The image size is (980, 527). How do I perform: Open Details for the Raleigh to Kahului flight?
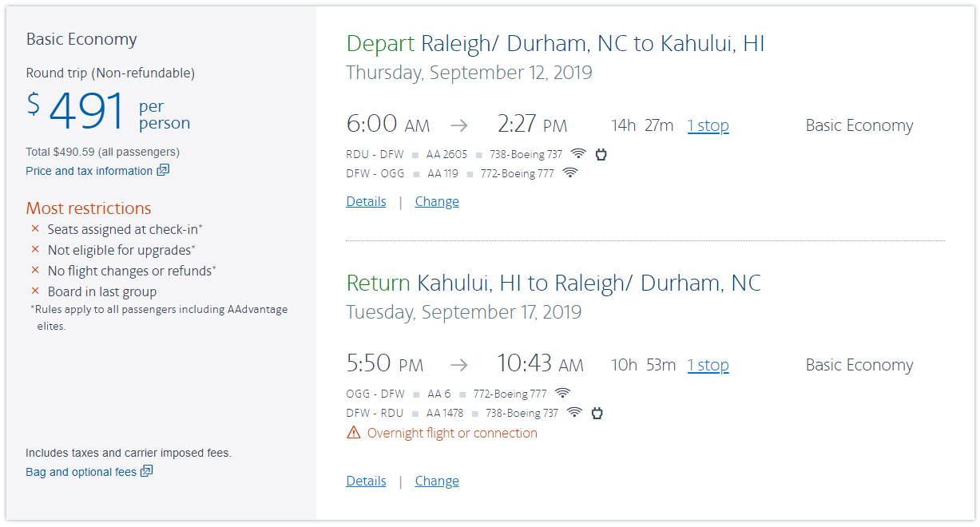[x=366, y=201]
